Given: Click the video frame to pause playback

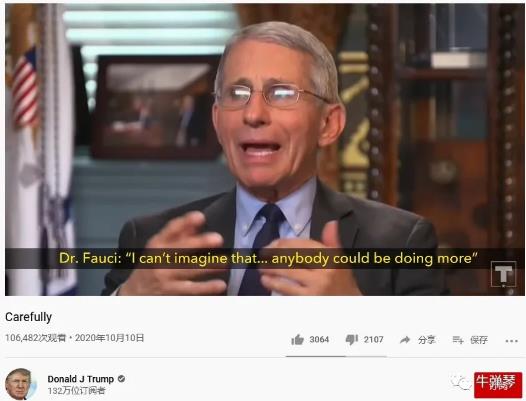Looking at the screenshot, I should (x=265, y=150).
